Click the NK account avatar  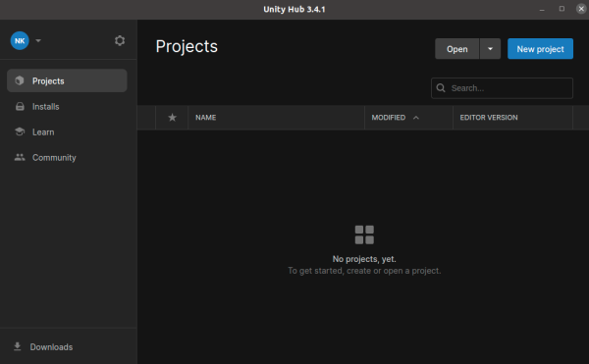click(20, 40)
